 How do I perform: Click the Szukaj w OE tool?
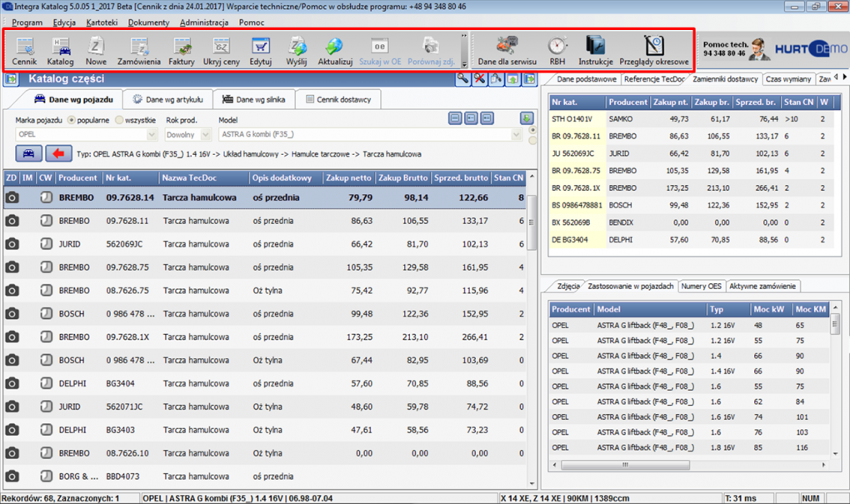[x=380, y=51]
